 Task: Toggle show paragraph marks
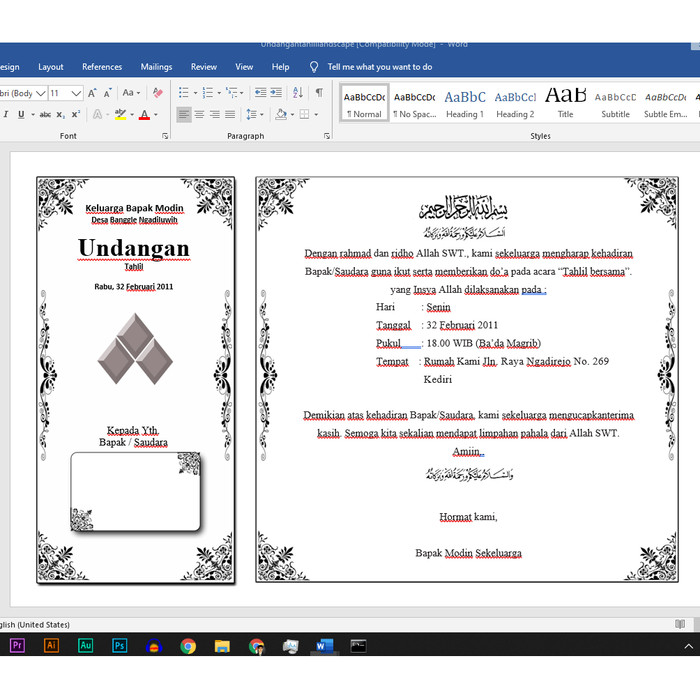(x=319, y=93)
